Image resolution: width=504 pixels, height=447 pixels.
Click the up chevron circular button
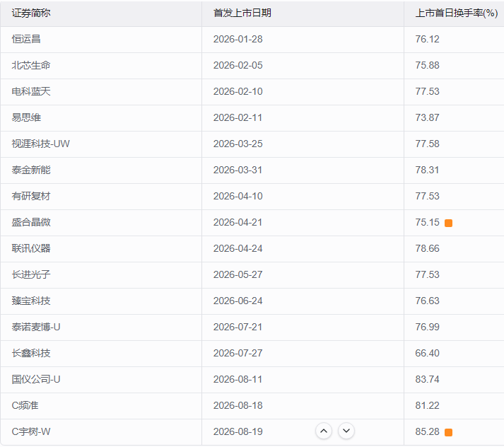coord(324,431)
